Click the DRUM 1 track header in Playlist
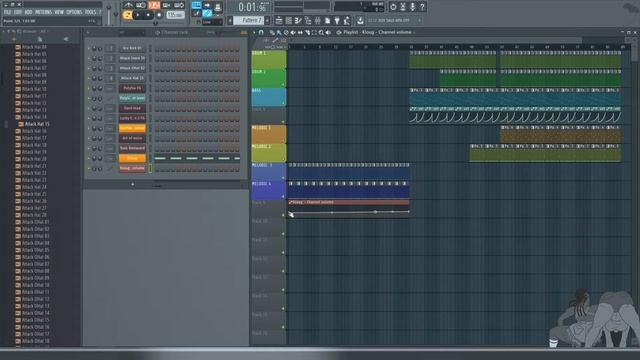 [269, 60]
